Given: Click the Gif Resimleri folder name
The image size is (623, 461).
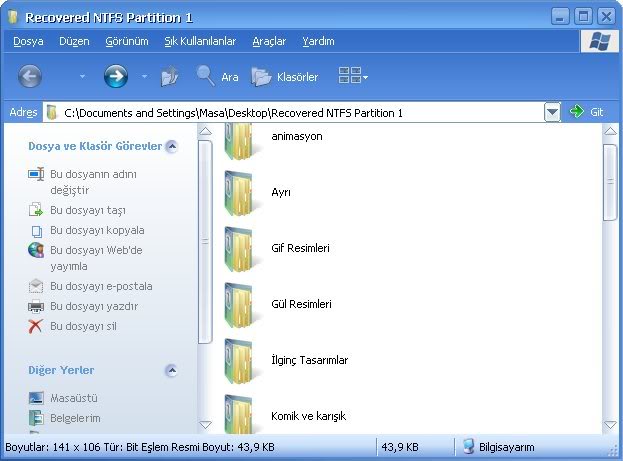Looking at the screenshot, I should (300, 248).
